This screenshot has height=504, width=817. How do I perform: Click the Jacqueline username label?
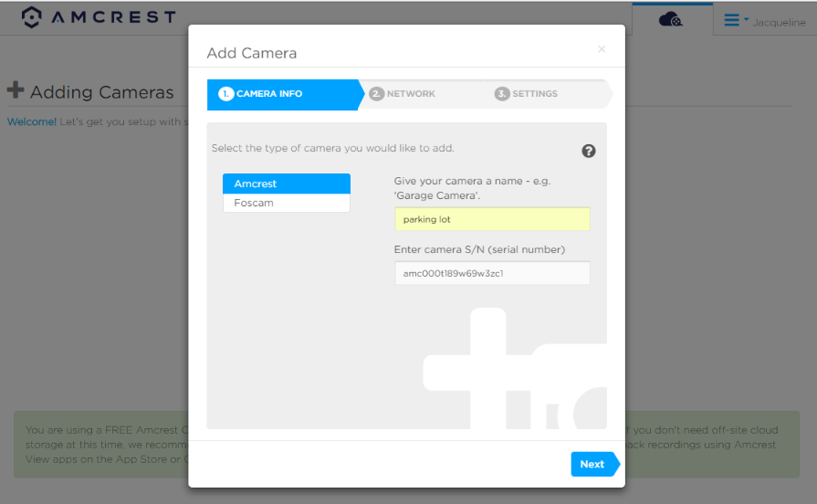click(x=779, y=23)
